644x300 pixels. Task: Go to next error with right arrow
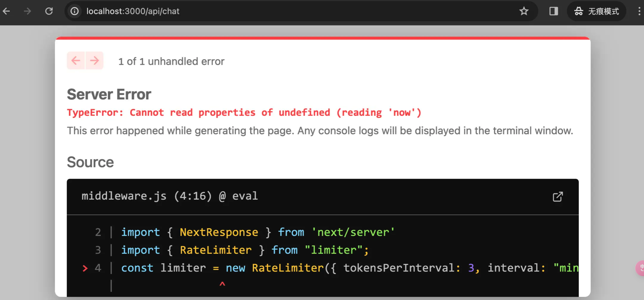94,60
